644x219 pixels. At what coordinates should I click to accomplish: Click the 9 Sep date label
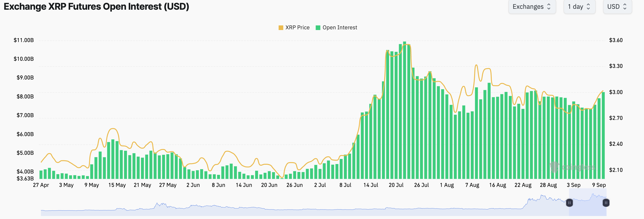tap(599, 185)
